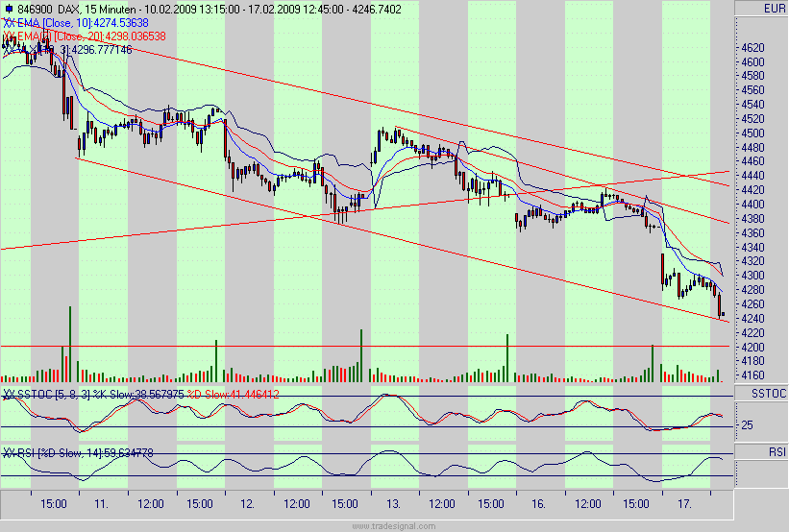Screen dimensions: 789x532
Task: Click the 4520 price axis label
Action: [753, 119]
